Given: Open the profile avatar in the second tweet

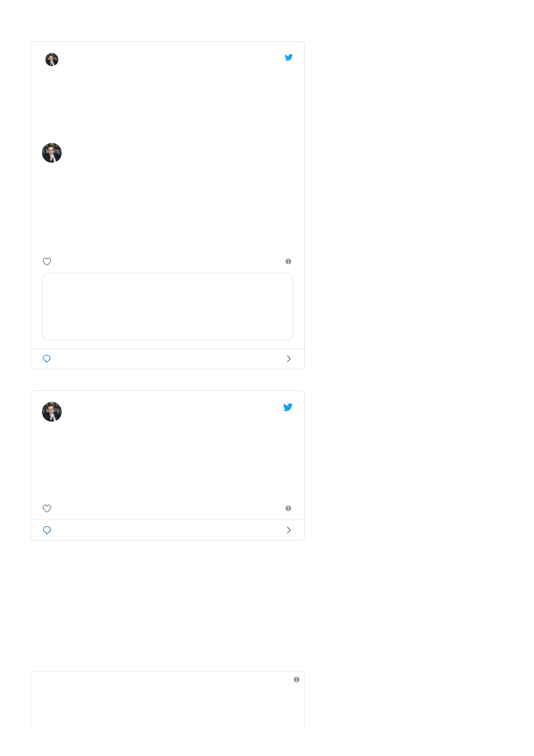Looking at the screenshot, I should coord(52,412).
